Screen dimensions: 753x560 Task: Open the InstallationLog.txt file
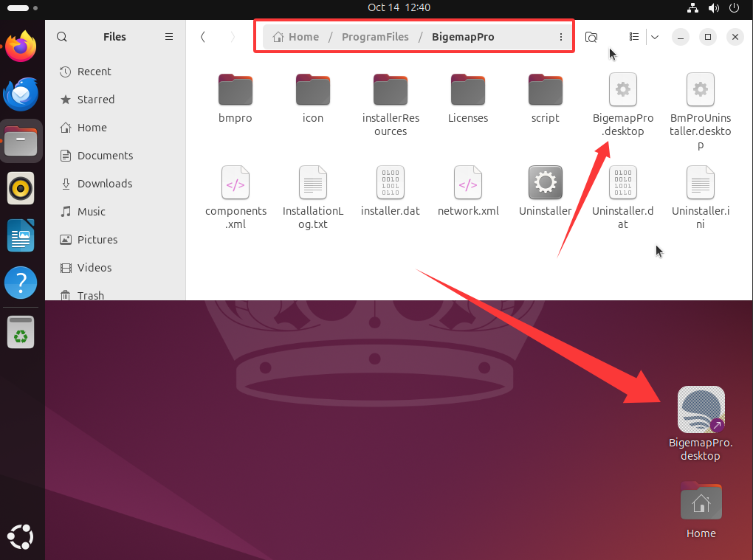(313, 182)
